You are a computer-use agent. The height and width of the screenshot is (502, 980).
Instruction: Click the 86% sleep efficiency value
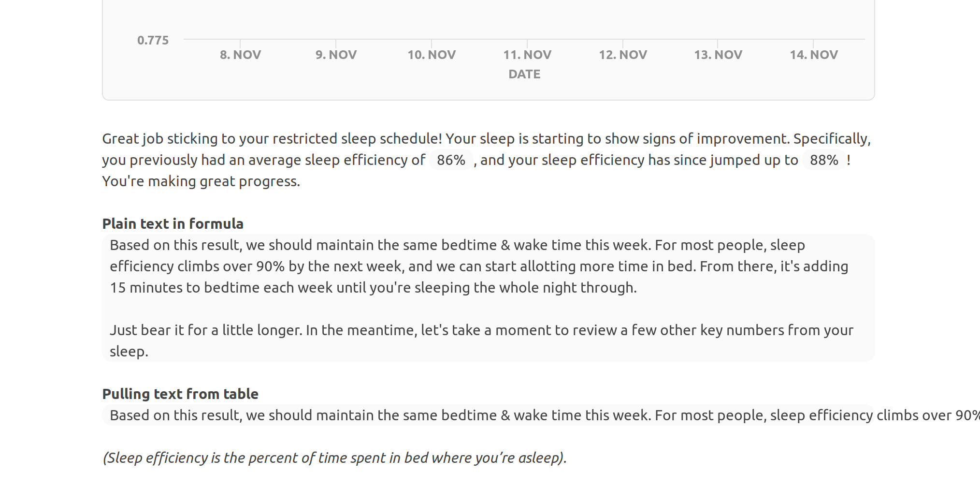(451, 160)
